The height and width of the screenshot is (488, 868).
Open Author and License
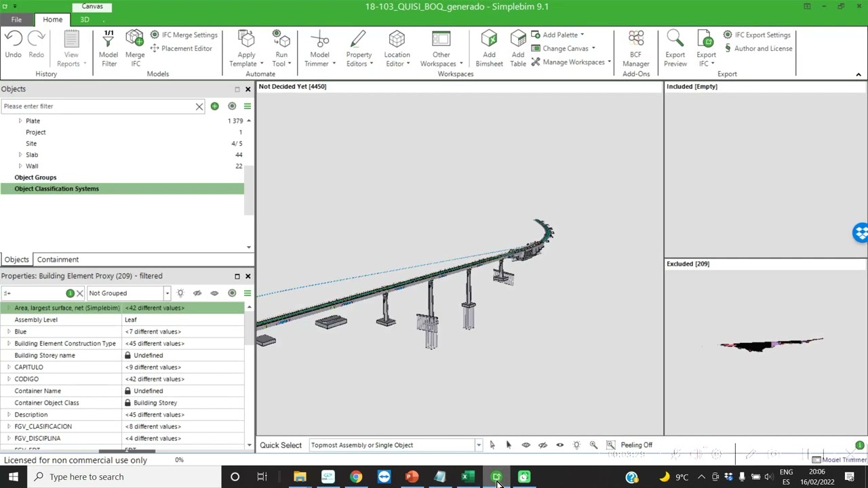tap(757, 48)
